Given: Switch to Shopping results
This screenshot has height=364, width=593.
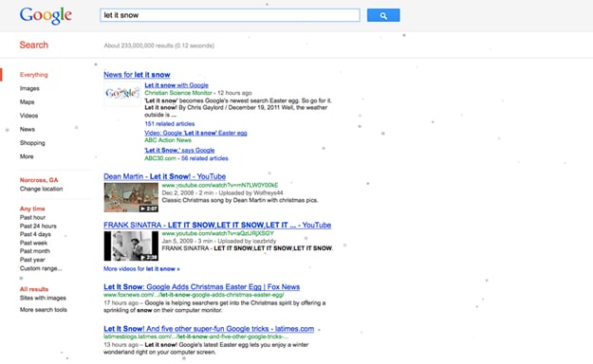Looking at the screenshot, I should pos(32,143).
